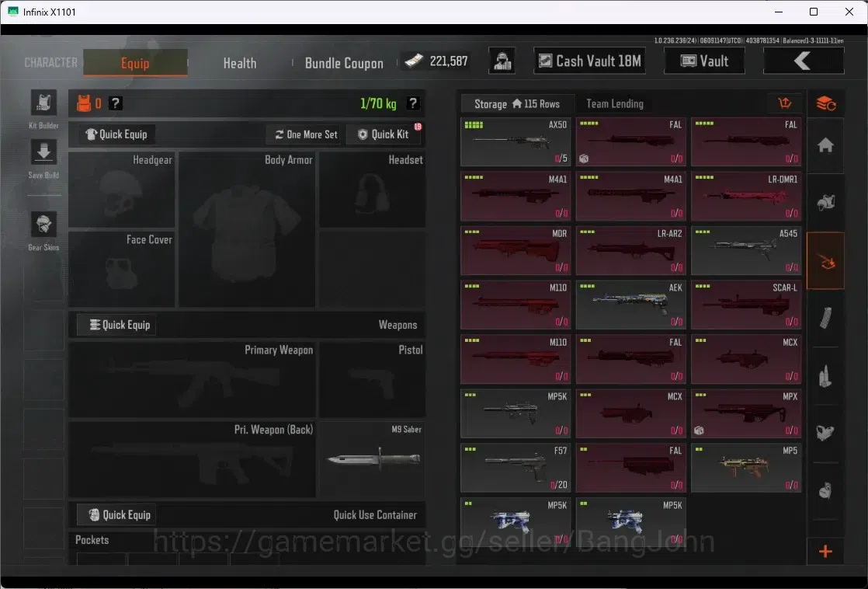Select the helmet gear category icon
This screenshot has height=589, width=868.
tap(825, 203)
